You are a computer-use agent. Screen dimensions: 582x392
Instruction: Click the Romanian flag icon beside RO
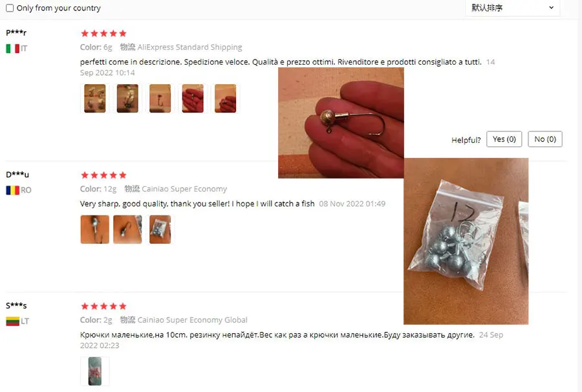(13, 190)
